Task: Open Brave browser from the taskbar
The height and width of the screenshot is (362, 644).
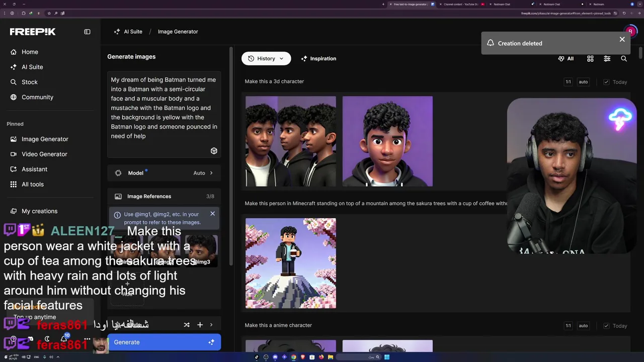Action: click(303, 357)
